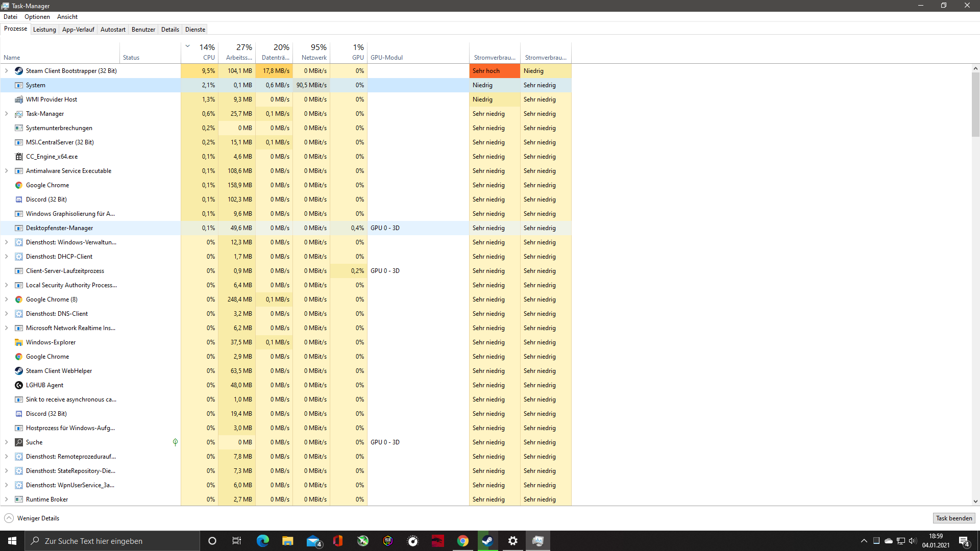
Task: Open the MSI Dragon Center taskbar icon
Action: (437, 540)
